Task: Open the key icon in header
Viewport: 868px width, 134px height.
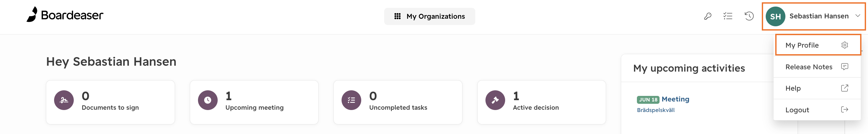Action: pos(708,16)
